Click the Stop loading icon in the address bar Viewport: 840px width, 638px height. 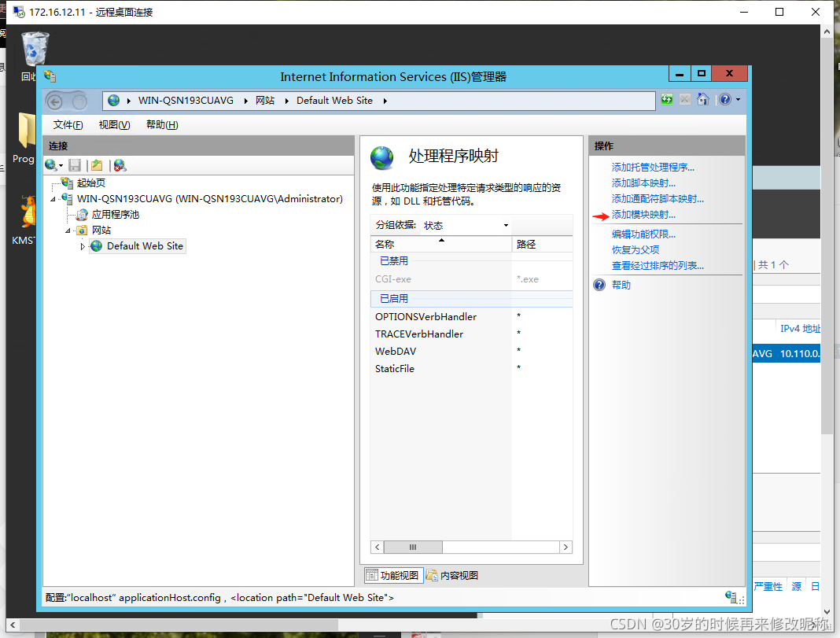(x=684, y=100)
